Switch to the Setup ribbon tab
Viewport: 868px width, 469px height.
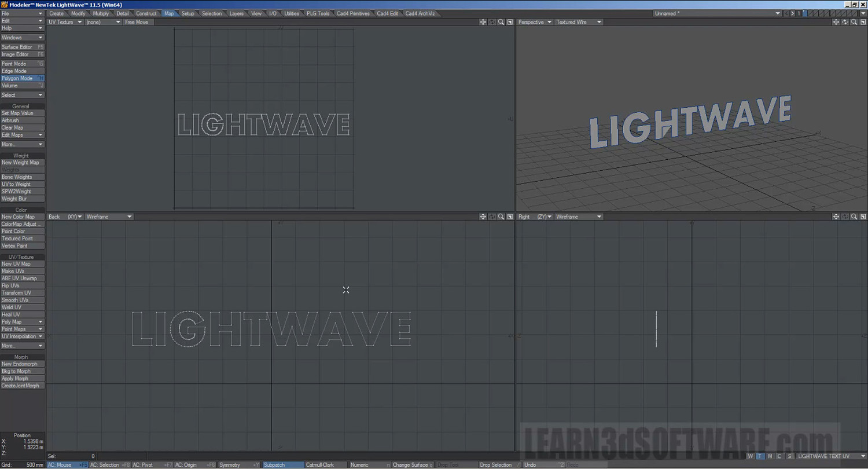pyautogui.click(x=188, y=13)
